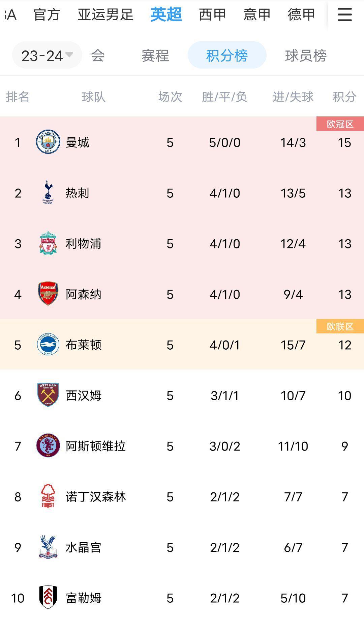The width and height of the screenshot is (364, 624).
Task: Tap the Crystal Palace crest
Action: [48, 547]
